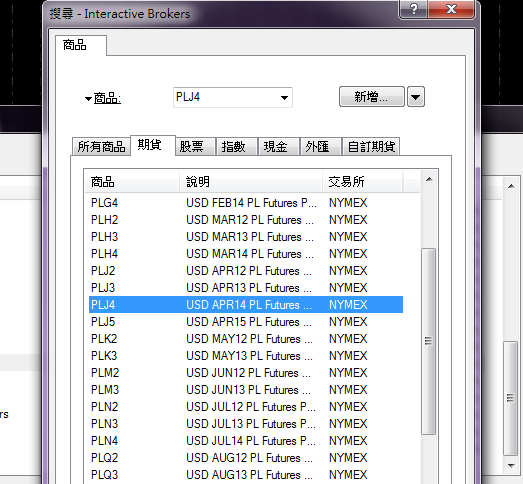Click NYMEX in the PLK3 row
The width and height of the screenshot is (523, 484).
pos(348,356)
